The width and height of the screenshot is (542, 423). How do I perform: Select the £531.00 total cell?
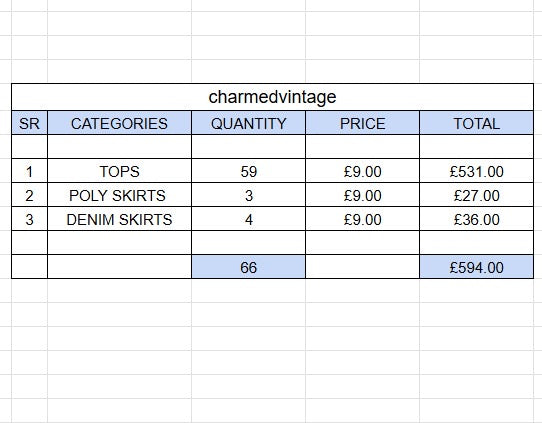476,171
